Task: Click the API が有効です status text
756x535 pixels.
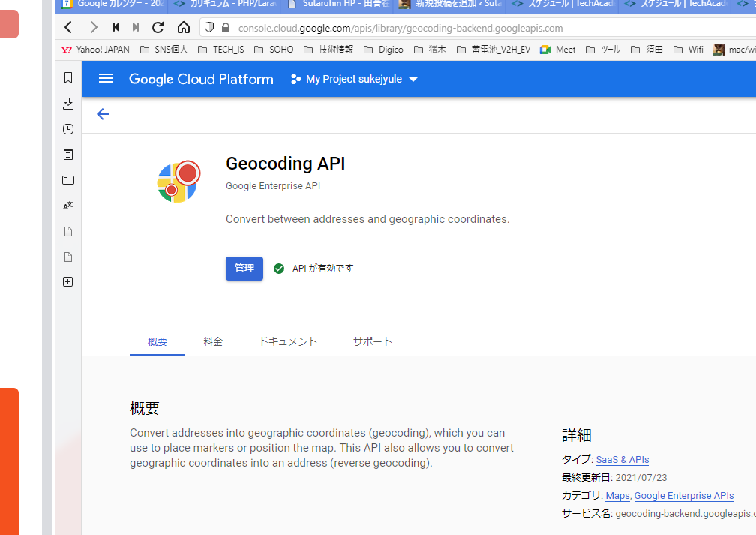Action: (x=322, y=269)
